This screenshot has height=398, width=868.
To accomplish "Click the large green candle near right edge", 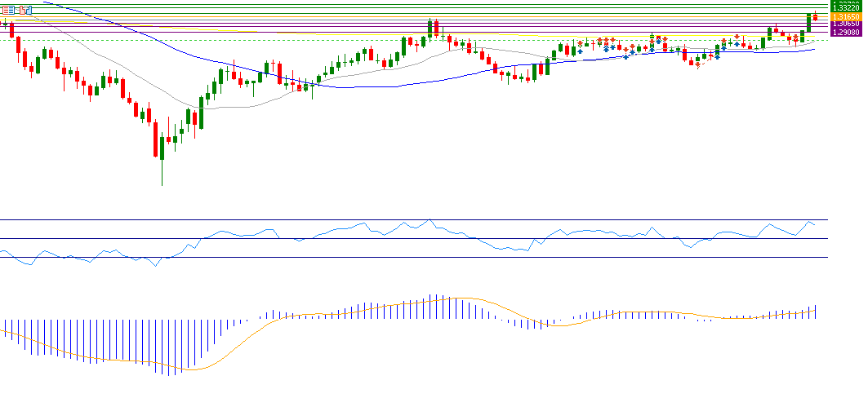I will coord(809,23).
